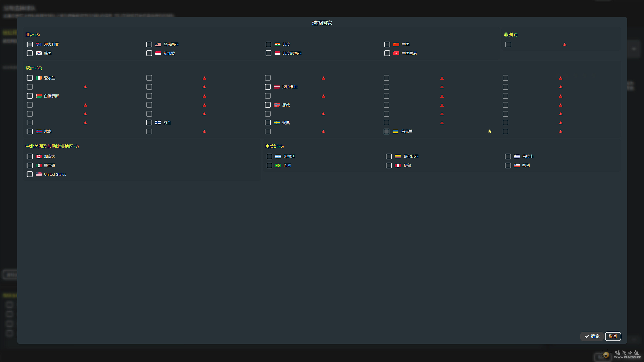644x362 pixels.
Task: Toggle the 乌克兰 checkbox
Action: 386,132
